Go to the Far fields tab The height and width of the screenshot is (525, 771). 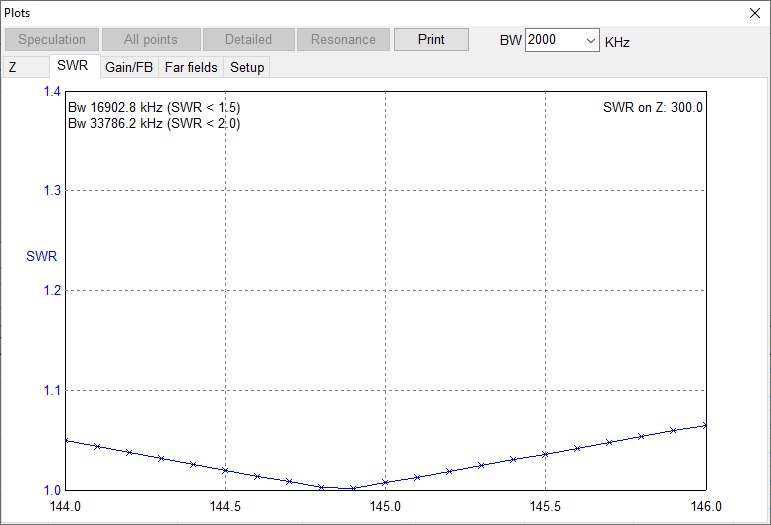tap(191, 67)
